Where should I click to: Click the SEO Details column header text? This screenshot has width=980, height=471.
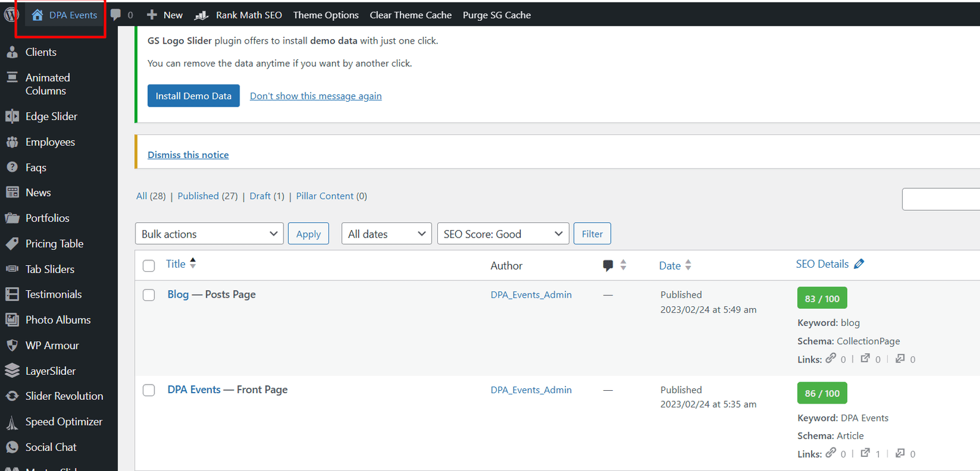pyautogui.click(x=822, y=264)
